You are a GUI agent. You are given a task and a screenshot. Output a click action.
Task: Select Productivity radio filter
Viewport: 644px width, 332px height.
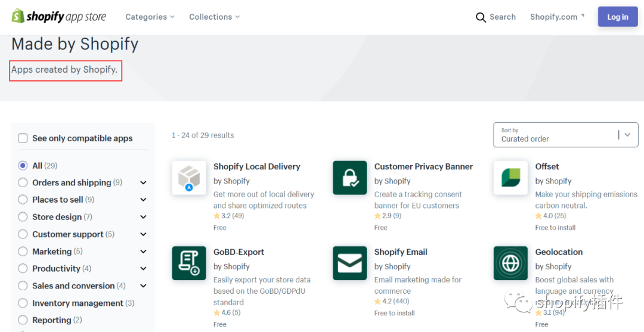(23, 268)
